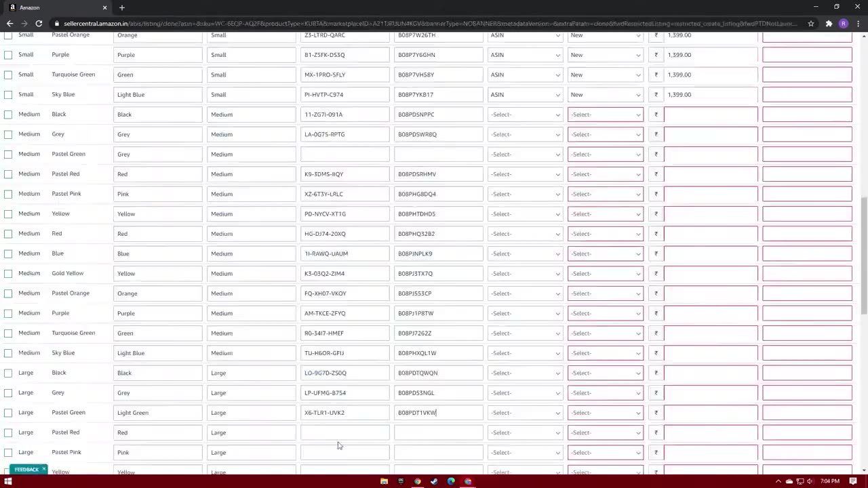The height and width of the screenshot is (488, 868).
Task: Click SKU field containing 11-ZG7I-091A
Action: [x=345, y=115]
